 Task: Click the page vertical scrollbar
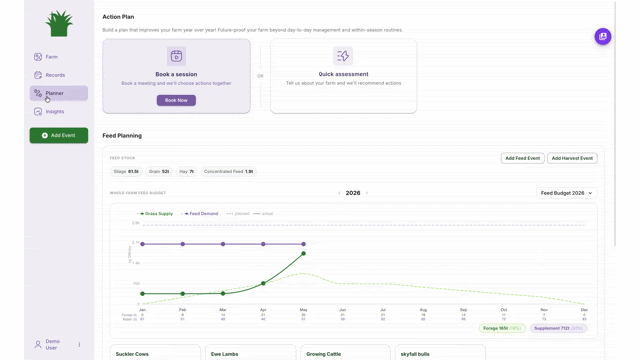tap(615, 123)
